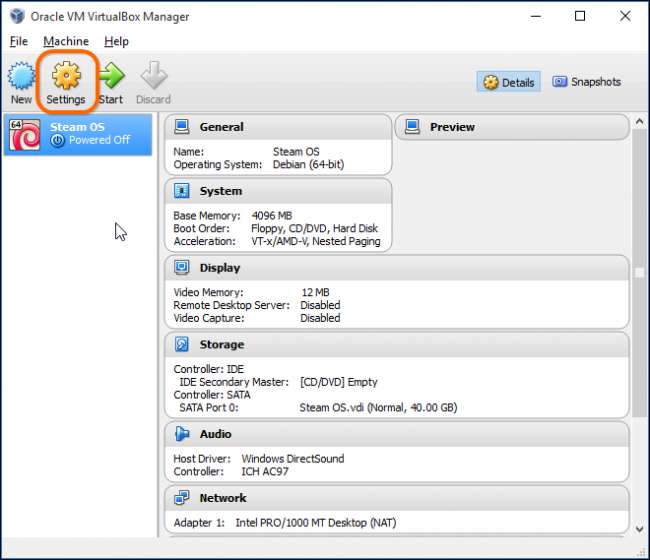This screenshot has height=560, width=650.
Task: Open the File menu
Action: (18, 41)
